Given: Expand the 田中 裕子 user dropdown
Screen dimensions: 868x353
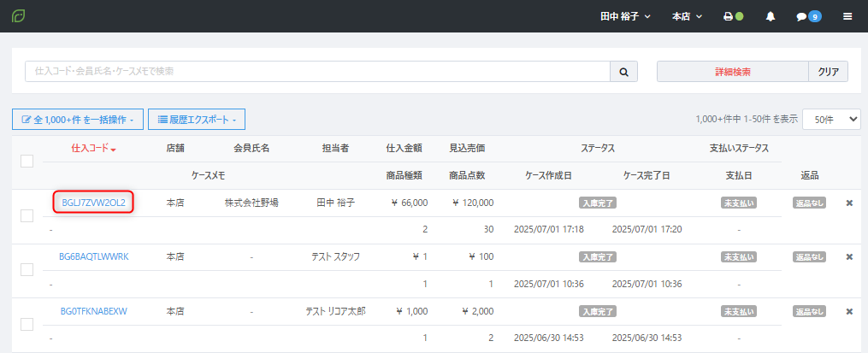Looking at the screenshot, I should (626, 16).
